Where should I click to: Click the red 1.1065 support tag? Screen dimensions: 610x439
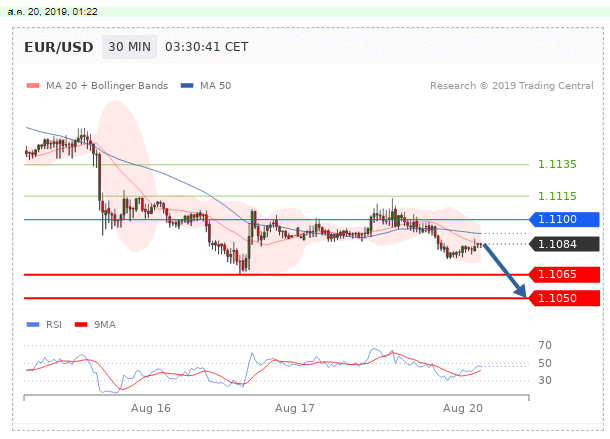click(564, 274)
